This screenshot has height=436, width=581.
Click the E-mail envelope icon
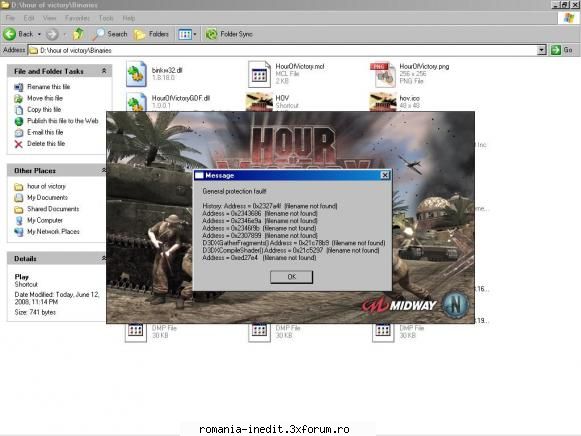(x=19, y=133)
